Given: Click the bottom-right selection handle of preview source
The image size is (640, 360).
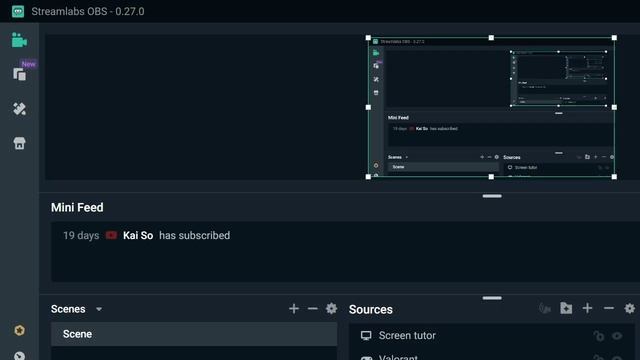Looking at the screenshot, I should coord(614,177).
